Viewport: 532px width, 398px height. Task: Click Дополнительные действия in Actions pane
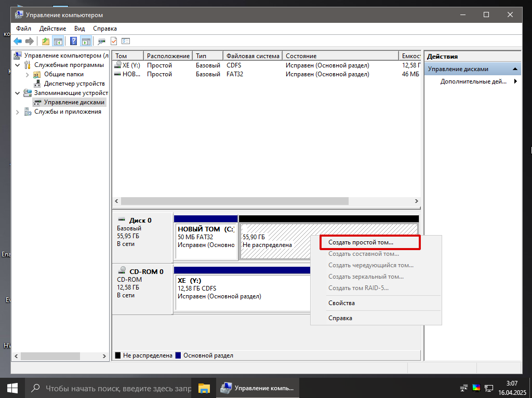[473, 81]
